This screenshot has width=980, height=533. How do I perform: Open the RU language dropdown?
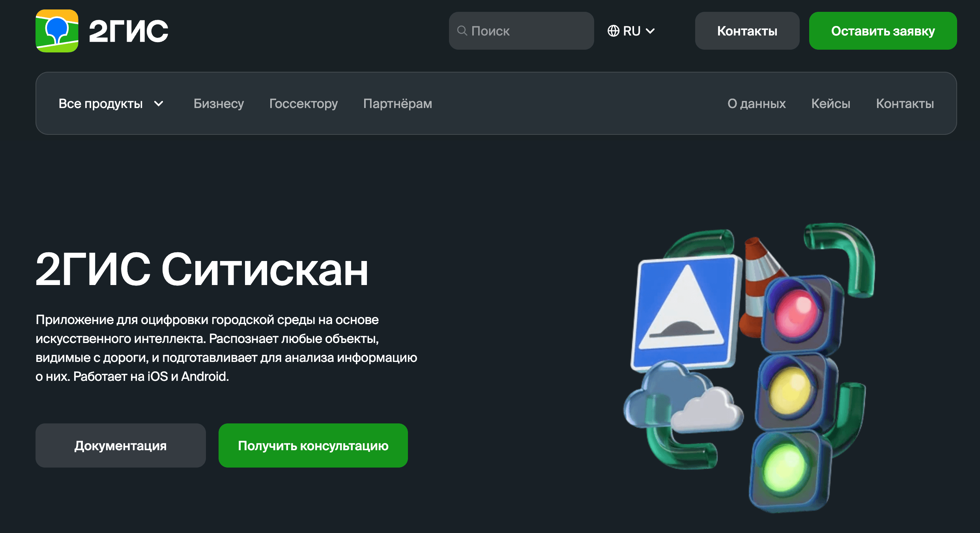pyautogui.click(x=631, y=31)
